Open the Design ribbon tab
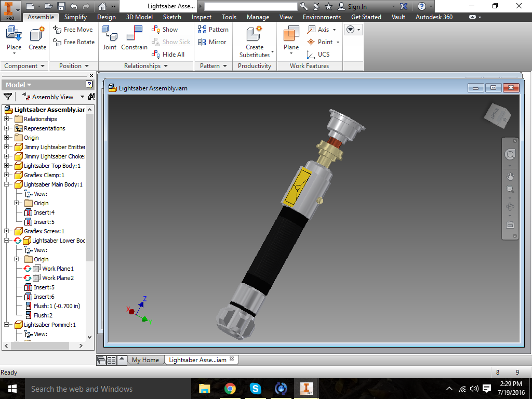Screen dimensions: 532x399 (106, 17)
